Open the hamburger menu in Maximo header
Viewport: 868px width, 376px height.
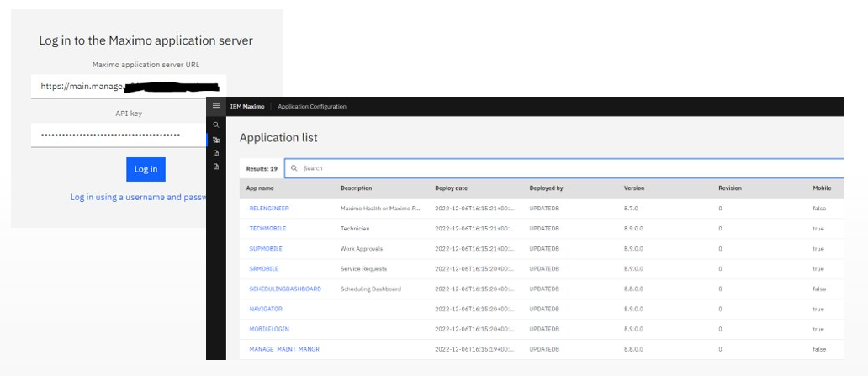216,106
